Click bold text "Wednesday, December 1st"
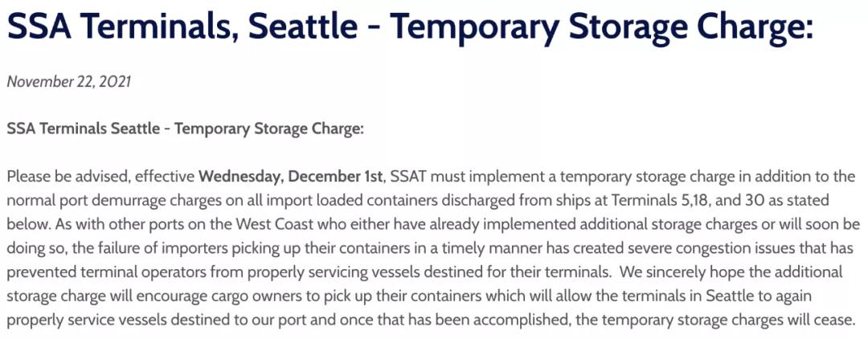Viewport: 868px width, 339px height. (x=293, y=175)
